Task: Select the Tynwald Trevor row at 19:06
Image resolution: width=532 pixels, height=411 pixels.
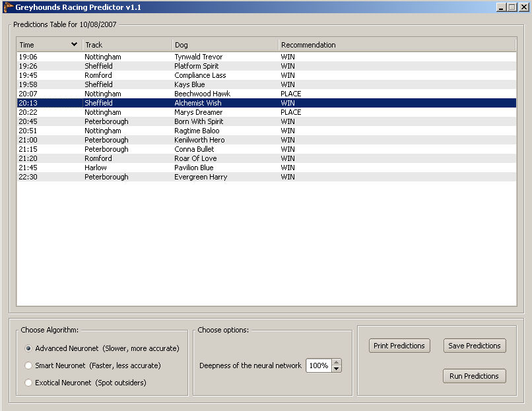Action: click(198, 57)
